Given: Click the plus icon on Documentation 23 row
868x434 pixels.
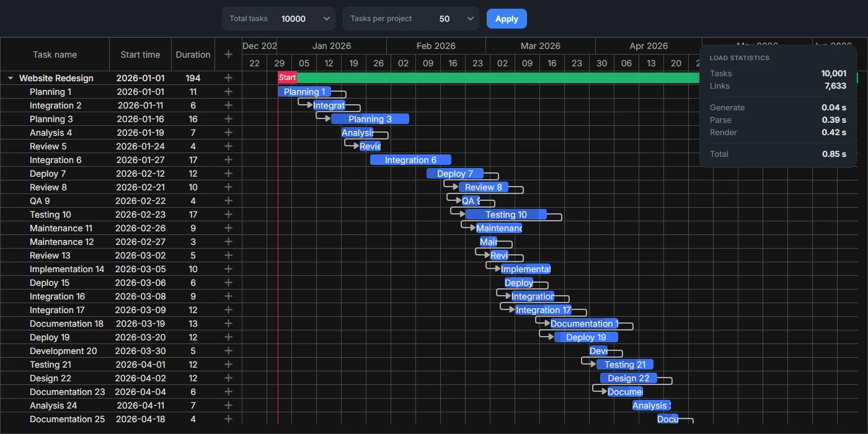Looking at the screenshot, I should tap(228, 392).
